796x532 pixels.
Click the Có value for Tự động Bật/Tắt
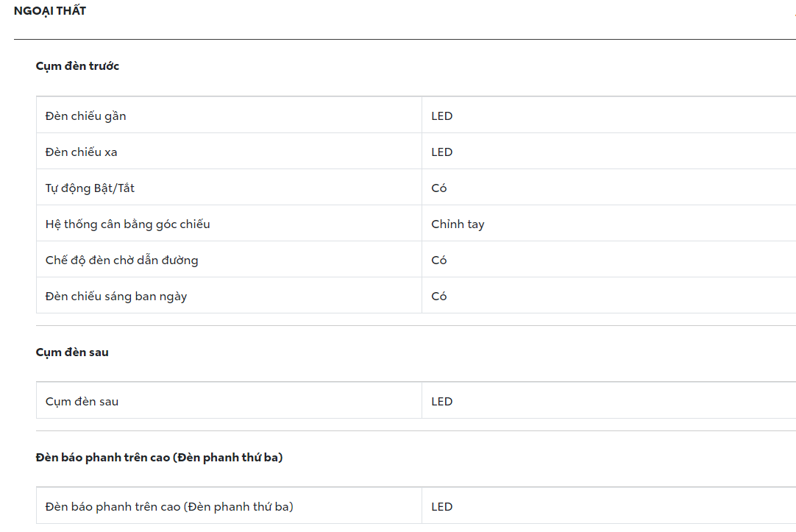click(439, 188)
